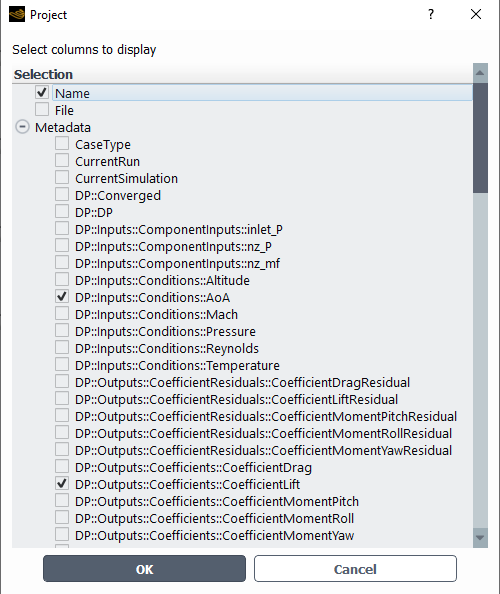500x594 pixels.
Task: Select the Metadata tree label
Action: click(x=63, y=127)
